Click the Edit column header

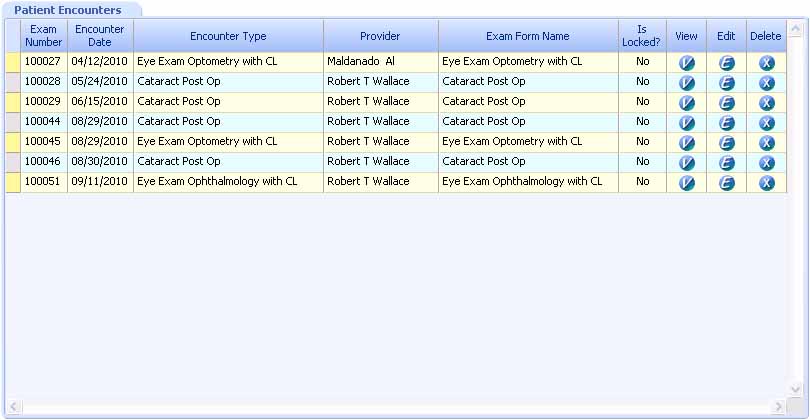pyautogui.click(x=726, y=36)
